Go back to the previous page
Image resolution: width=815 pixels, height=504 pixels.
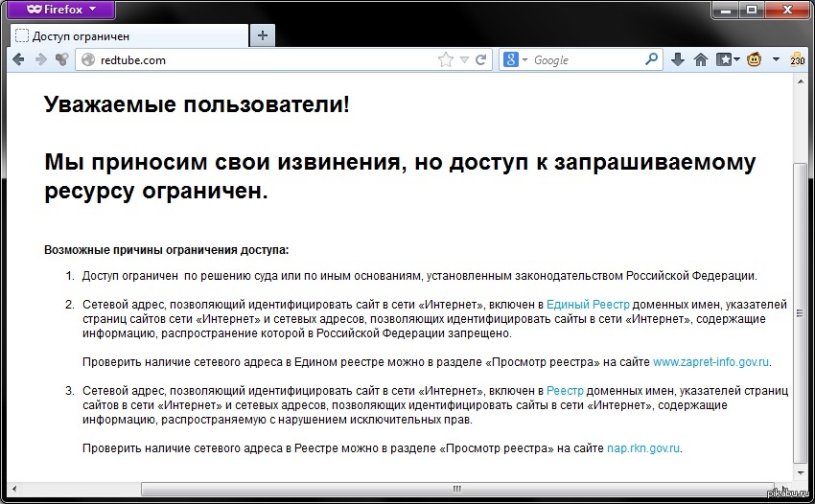(x=18, y=59)
